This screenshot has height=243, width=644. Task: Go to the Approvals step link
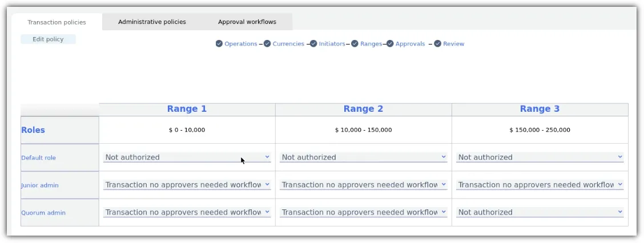tap(410, 44)
